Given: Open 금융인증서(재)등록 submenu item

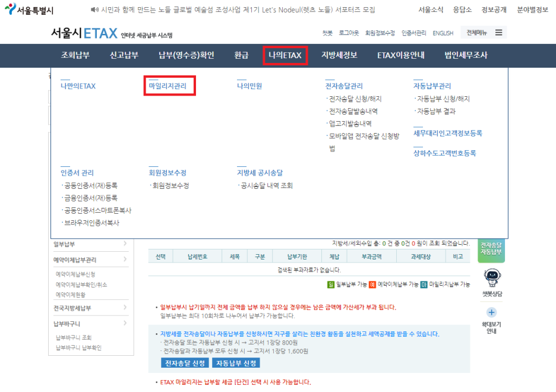Looking at the screenshot, I should tap(90, 198).
